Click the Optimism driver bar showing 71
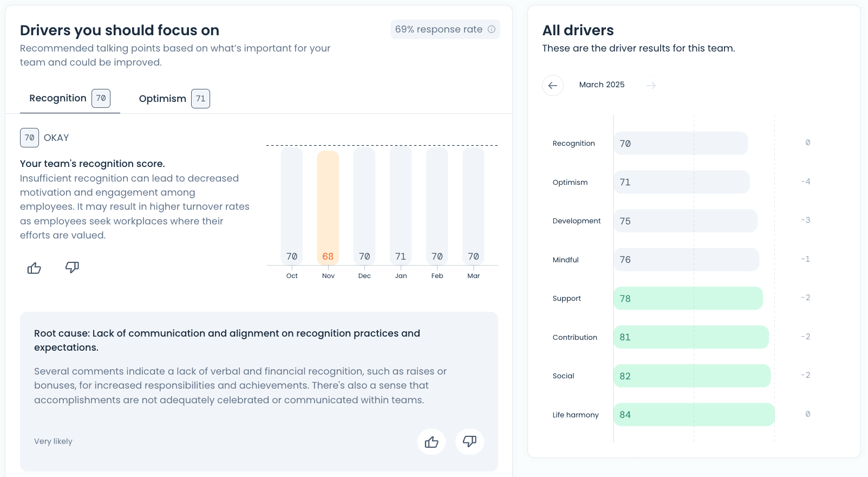Viewport: 868px width, 477px height. click(x=682, y=182)
